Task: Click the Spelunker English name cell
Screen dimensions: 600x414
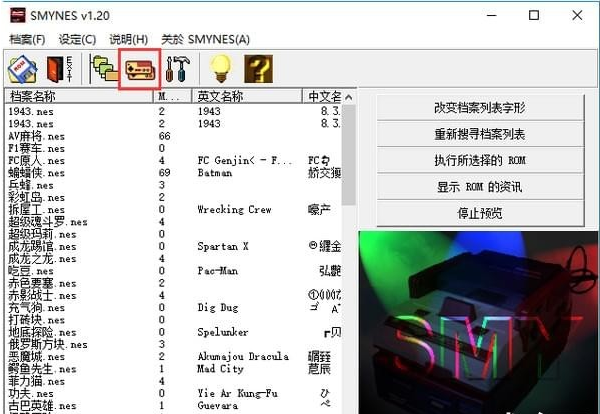Action: pos(223,332)
